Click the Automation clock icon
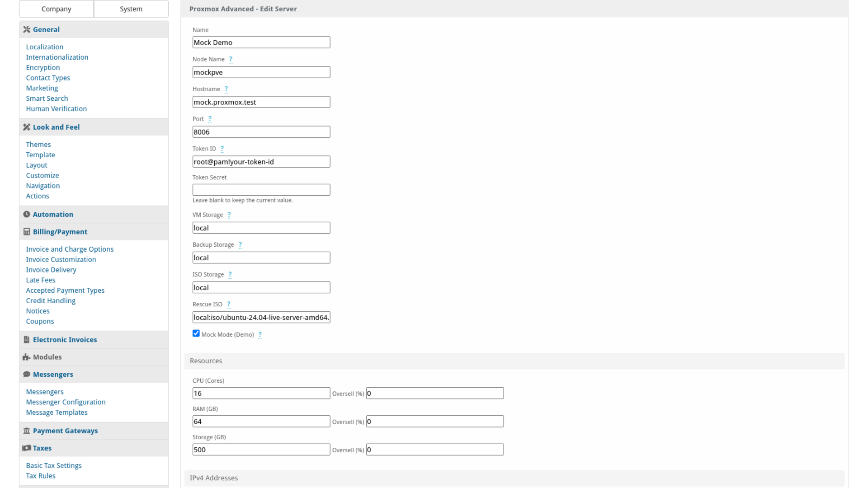868x488 pixels. click(27, 214)
